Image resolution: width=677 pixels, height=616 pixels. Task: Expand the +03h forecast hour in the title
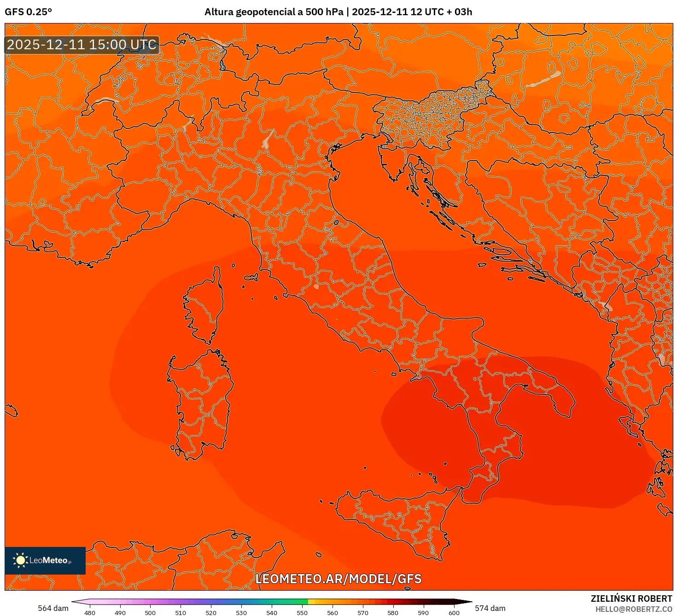click(459, 12)
